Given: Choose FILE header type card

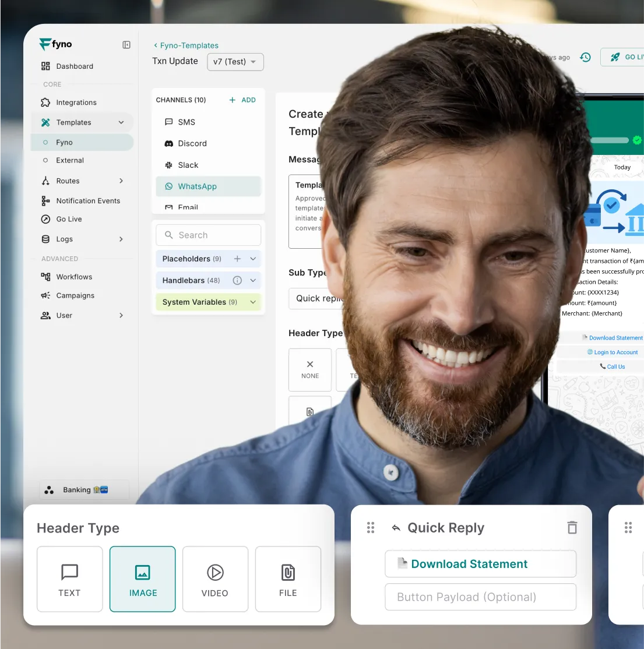Looking at the screenshot, I should 288,579.
